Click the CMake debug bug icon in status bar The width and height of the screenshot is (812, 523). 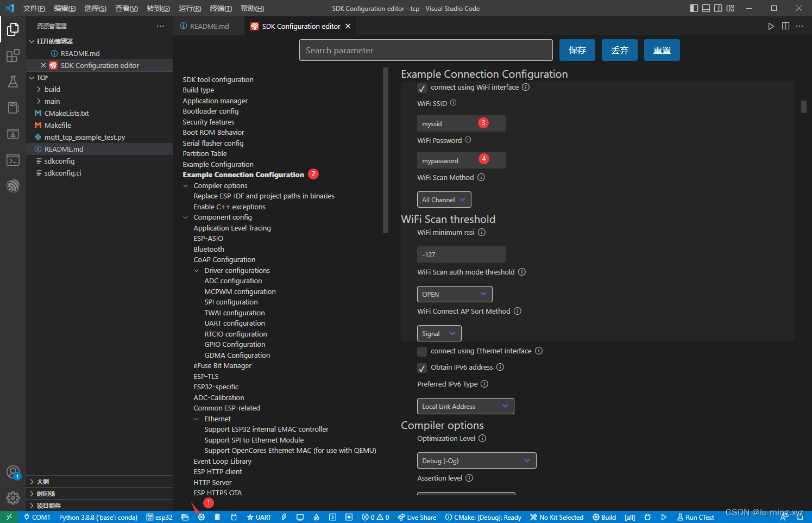coord(647,517)
